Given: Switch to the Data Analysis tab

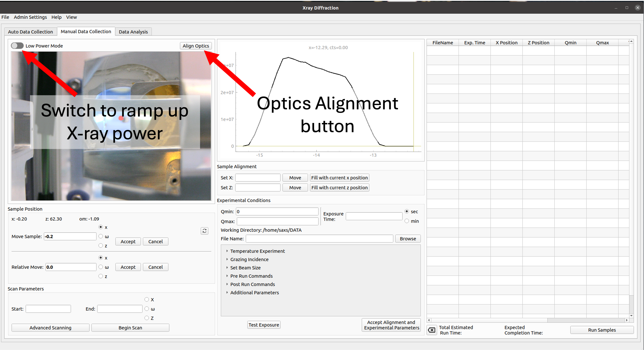Looking at the screenshot, I should [x=133, y=32].
